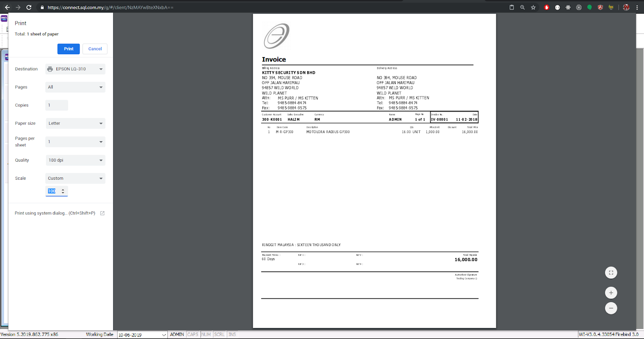
Task: Open the browser profile avatar
Action: pyautogui.click(x=626, y=7)
